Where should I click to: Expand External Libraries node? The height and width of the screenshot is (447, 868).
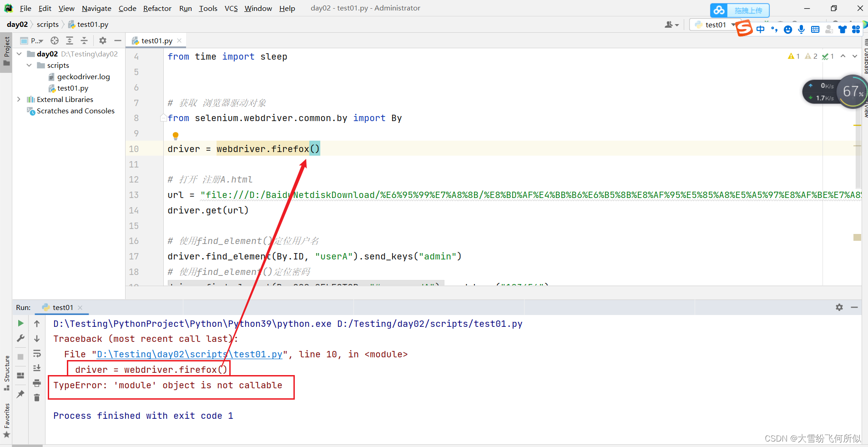coord(19,99)
